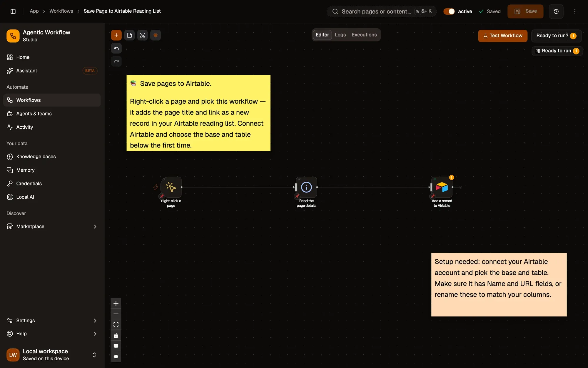
Task: Click the Workflows breadcrumb link
Action: (61, 11)
